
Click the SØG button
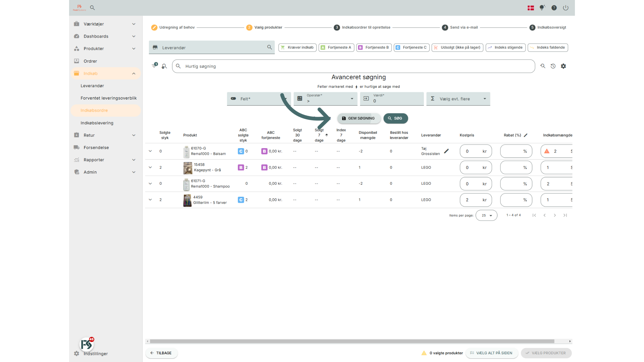(395, 118)
